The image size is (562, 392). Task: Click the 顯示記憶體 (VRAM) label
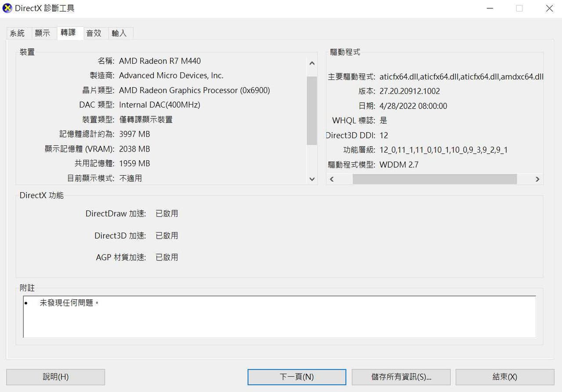[80, 149]
